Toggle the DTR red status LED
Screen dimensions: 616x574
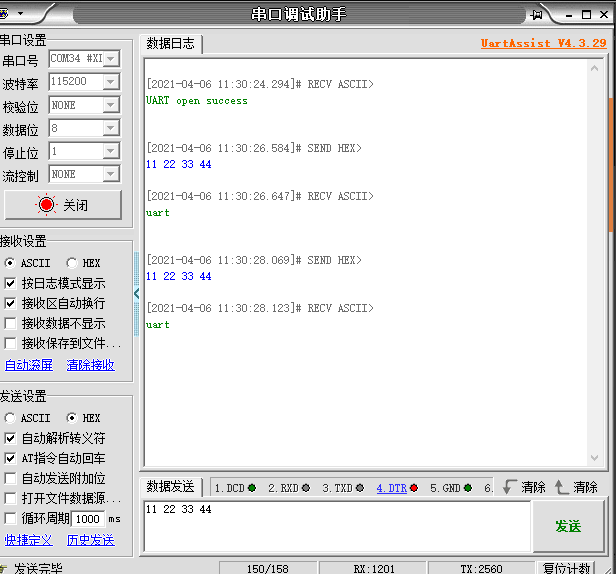(x=414, y=488)
